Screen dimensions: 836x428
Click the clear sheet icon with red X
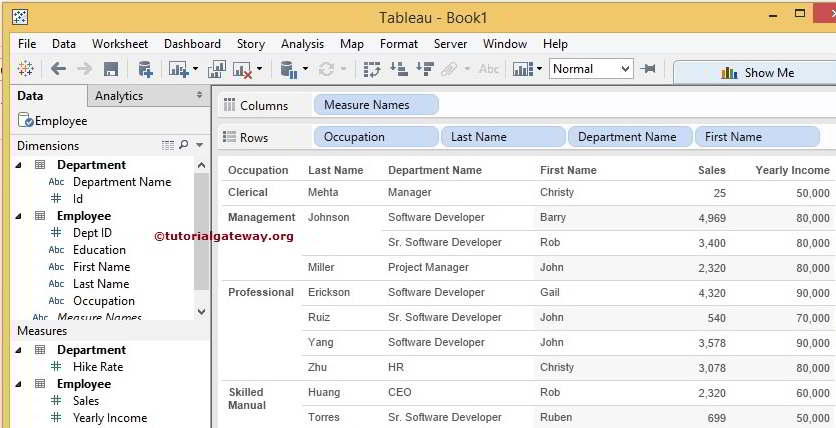point(242,69)
